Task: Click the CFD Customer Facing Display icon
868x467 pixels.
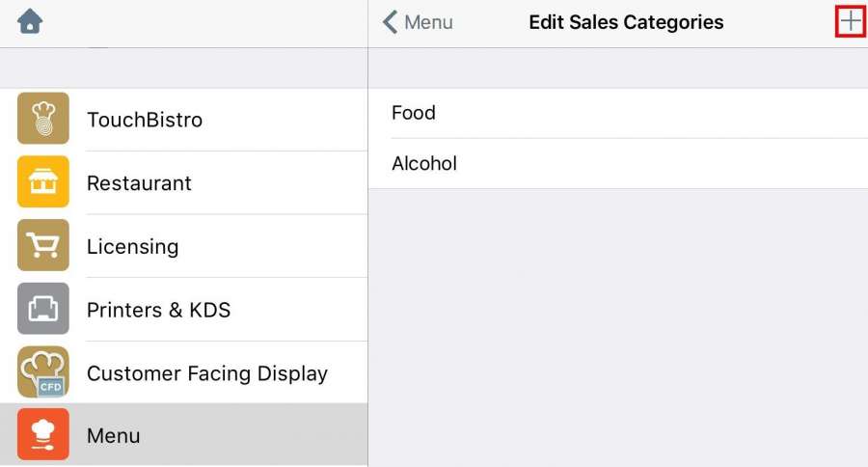Action: [x=43, y=372]
